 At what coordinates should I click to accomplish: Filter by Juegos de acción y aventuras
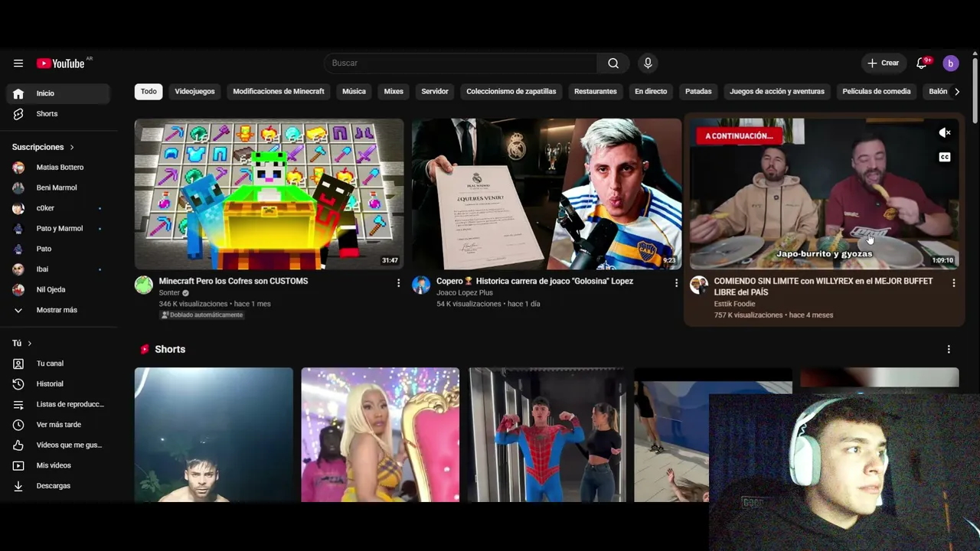(777, 92)
